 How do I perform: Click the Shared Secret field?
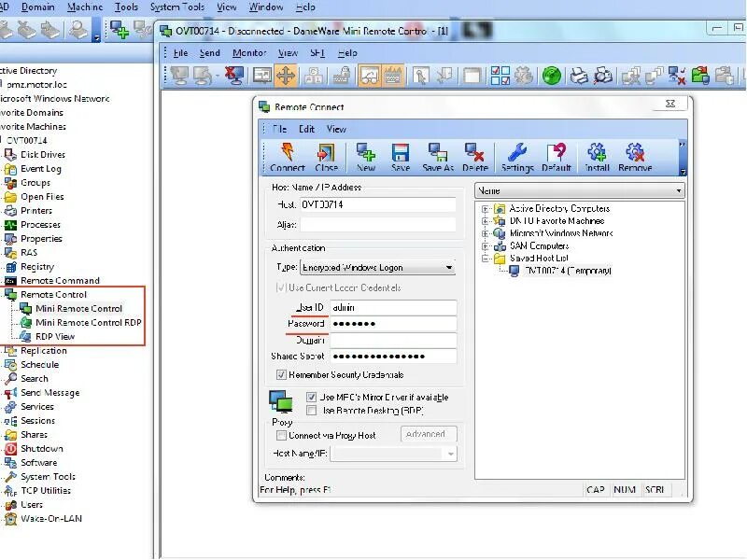tap(393, 357)
